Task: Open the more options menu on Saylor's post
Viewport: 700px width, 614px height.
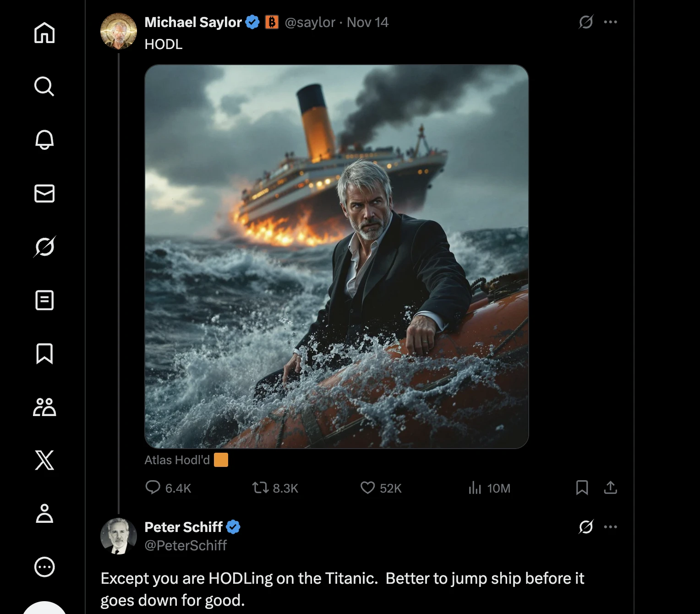Action: (x=611, y=22)
